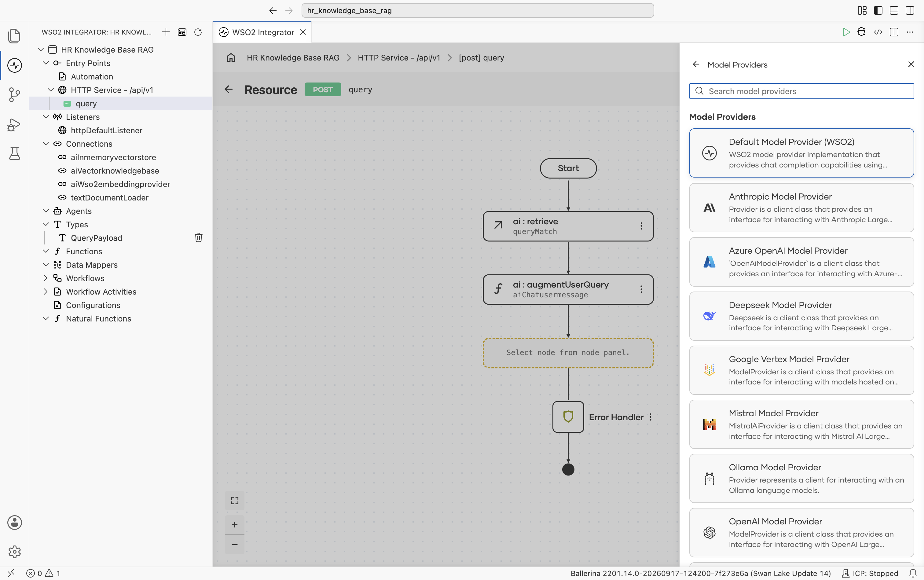This screenshot has height=580, width=924.
Task: Choose the Default Model Provider (WSO2)
Action: coord(801,153)
